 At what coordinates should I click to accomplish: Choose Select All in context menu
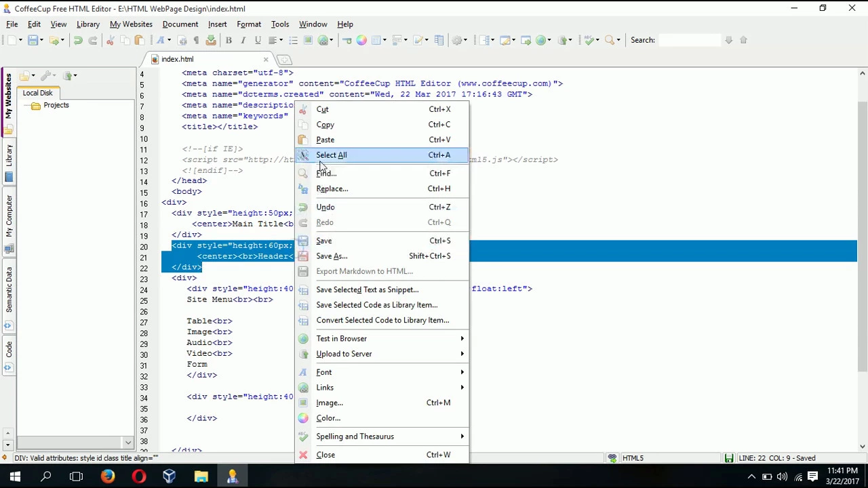[x=382, y=155]
